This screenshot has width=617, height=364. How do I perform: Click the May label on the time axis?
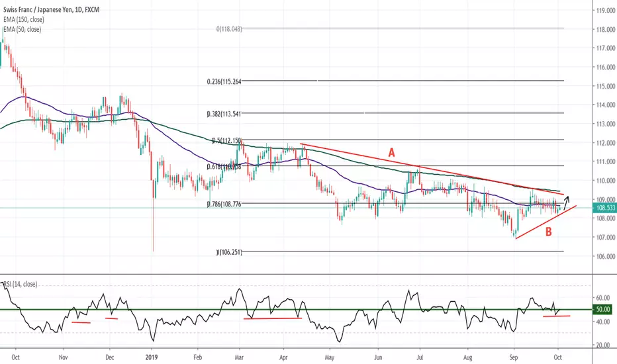pyautogui.click(x=330, y=357)
